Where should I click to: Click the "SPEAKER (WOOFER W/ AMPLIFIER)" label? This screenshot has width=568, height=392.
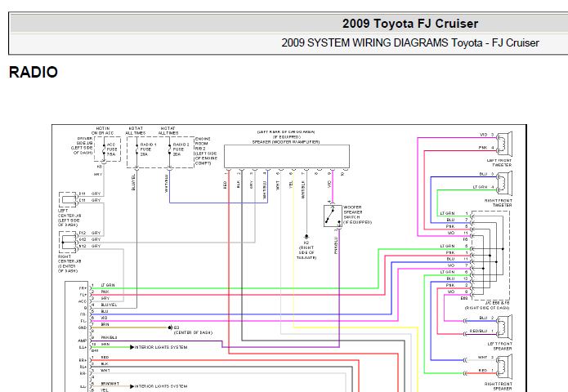[x=286, y=142]
